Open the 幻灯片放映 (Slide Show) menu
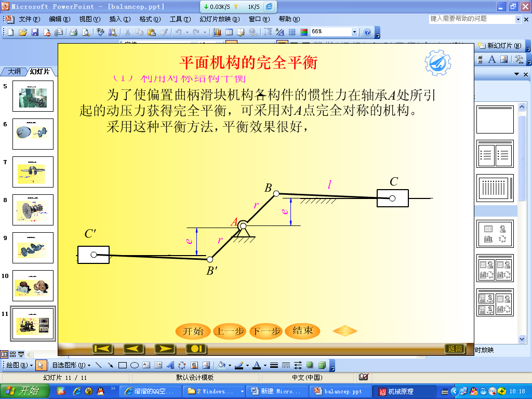The width and height of the screenshot is (532, 399). (220, 19)
